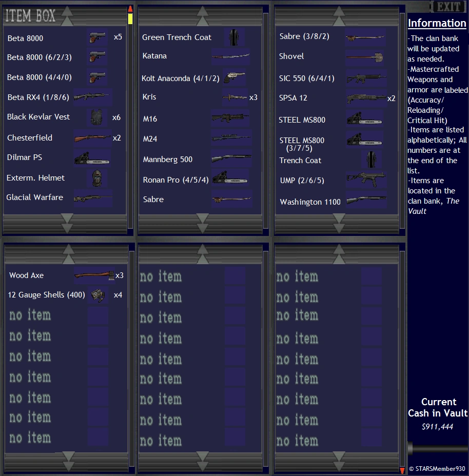Image resolution: width=469 pixels, height=476 pixels.
Task: Select the Ronan Pro chainsaw icon
Action: click(x=231, y=178)
